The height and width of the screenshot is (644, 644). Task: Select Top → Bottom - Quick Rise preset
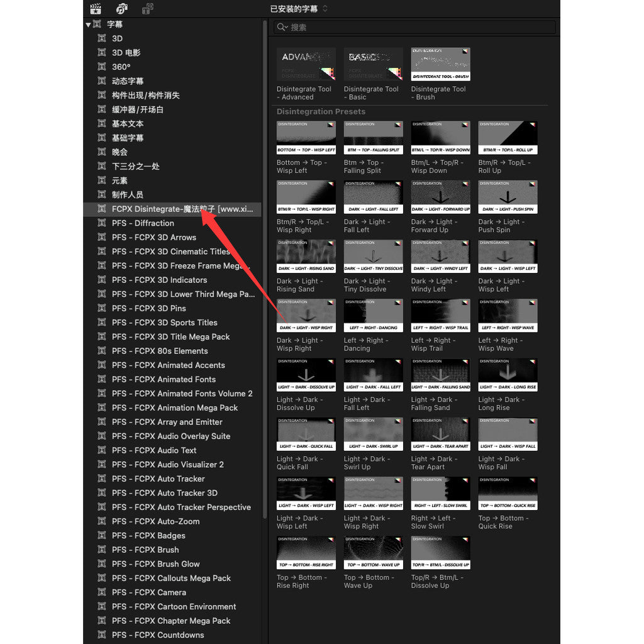508,493
